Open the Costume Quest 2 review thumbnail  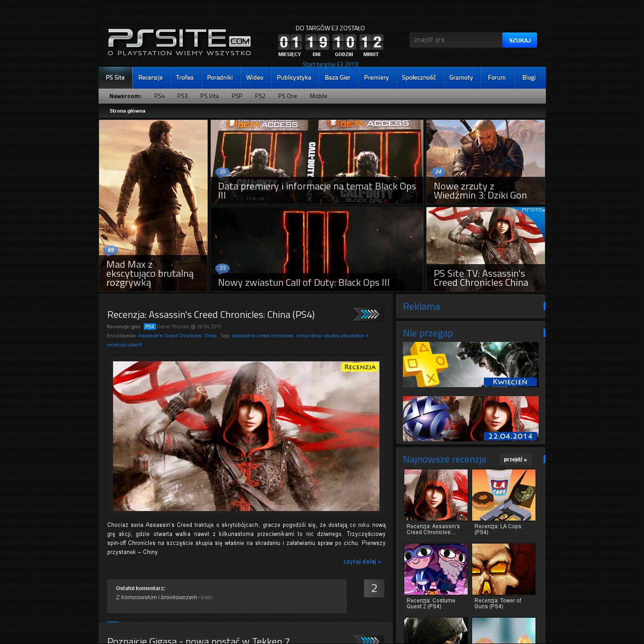coord(436,569)
